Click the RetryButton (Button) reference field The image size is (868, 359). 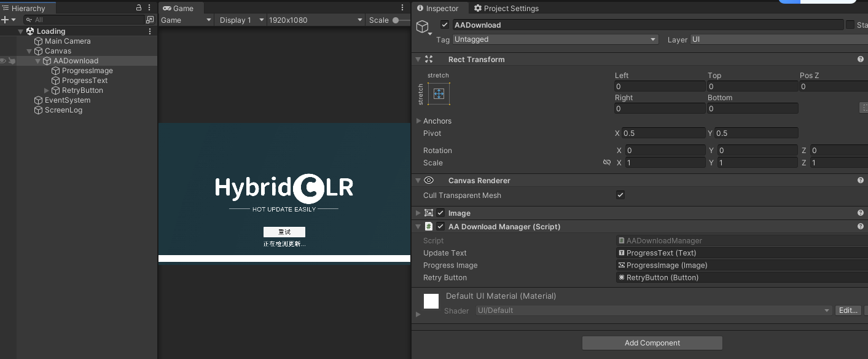tap(742, 278)
